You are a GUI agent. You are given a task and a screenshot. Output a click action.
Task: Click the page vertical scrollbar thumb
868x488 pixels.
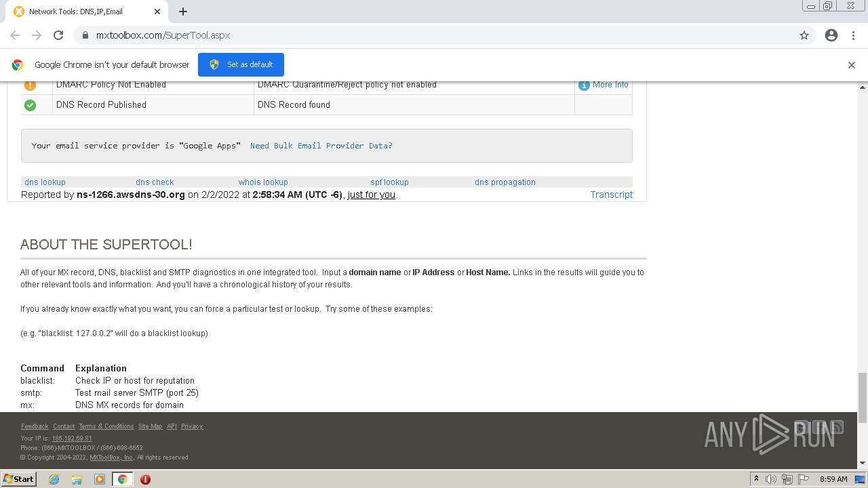(x=863, y=397)
